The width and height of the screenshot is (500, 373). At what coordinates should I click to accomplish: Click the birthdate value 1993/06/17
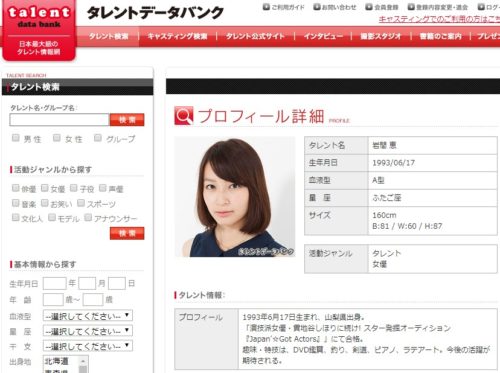tap(393, 163)
